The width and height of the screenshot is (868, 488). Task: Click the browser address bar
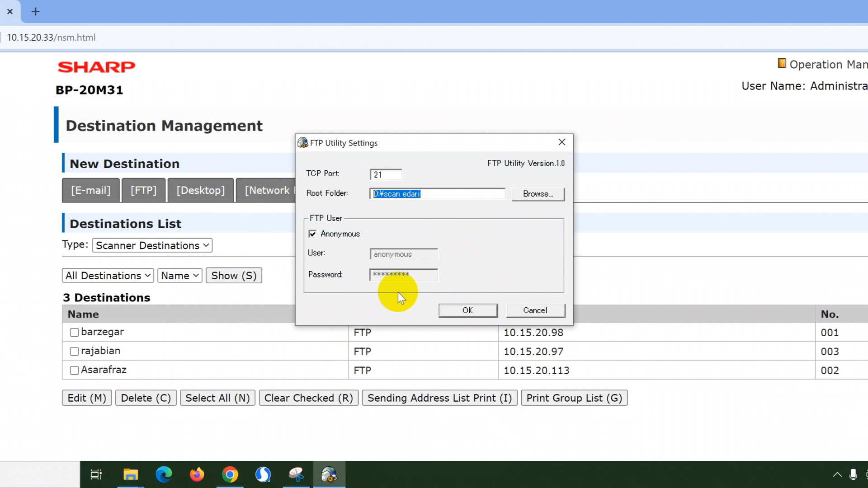click(434, 38)
